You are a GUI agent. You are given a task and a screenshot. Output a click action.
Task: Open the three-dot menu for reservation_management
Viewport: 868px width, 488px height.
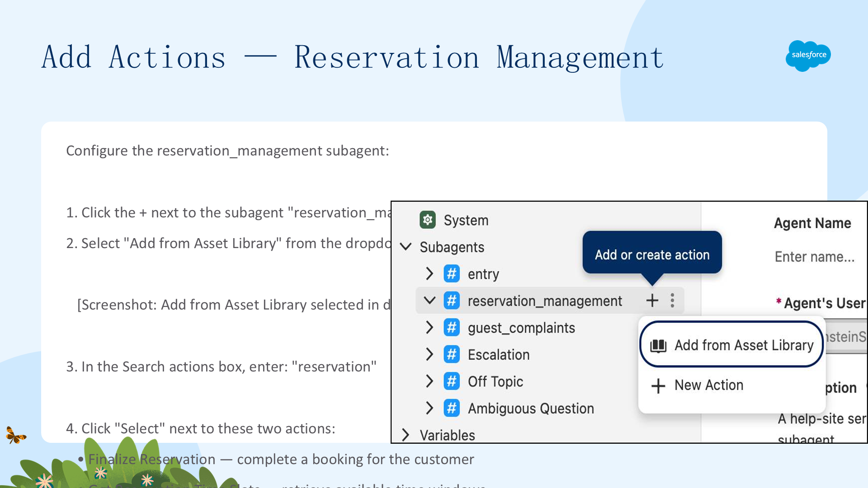click(672, 300)
